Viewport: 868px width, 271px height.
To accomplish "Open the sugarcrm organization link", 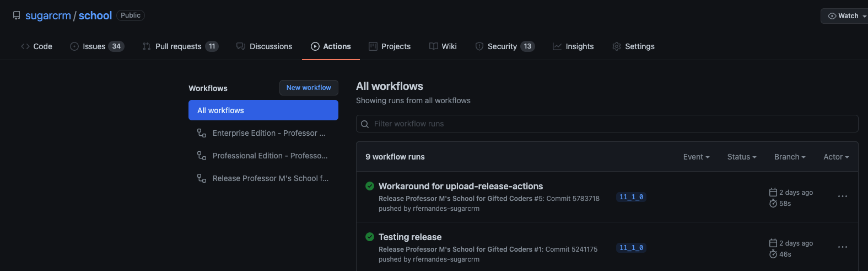I will tap(48, 15).
